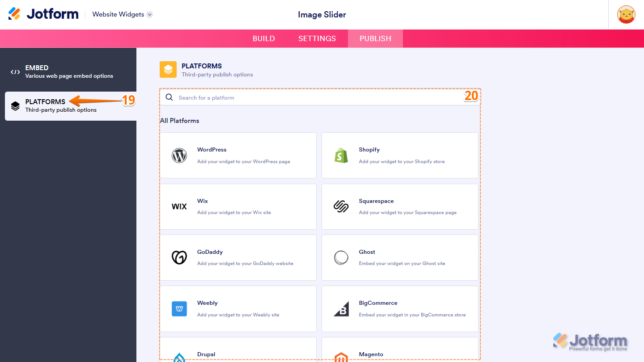Click the embed code brackets icon
Image resolution: width=644 pixels, height=362 pixels.
(x=15, y=72)
